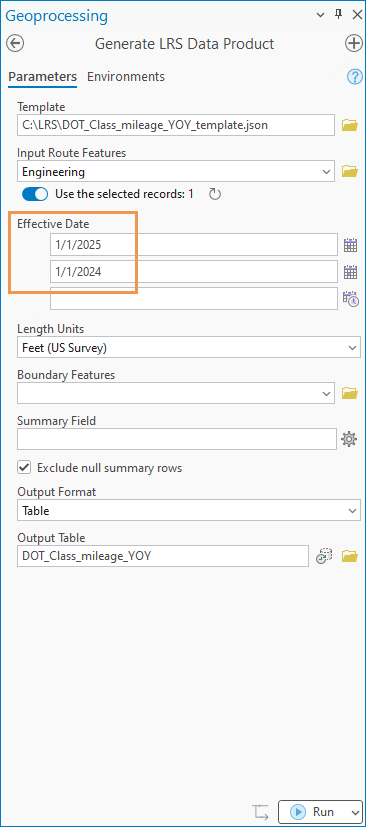Open Summary Field settings gear
Image resolution: width=366 pixels, height=827 pixels.
point(349,439)
